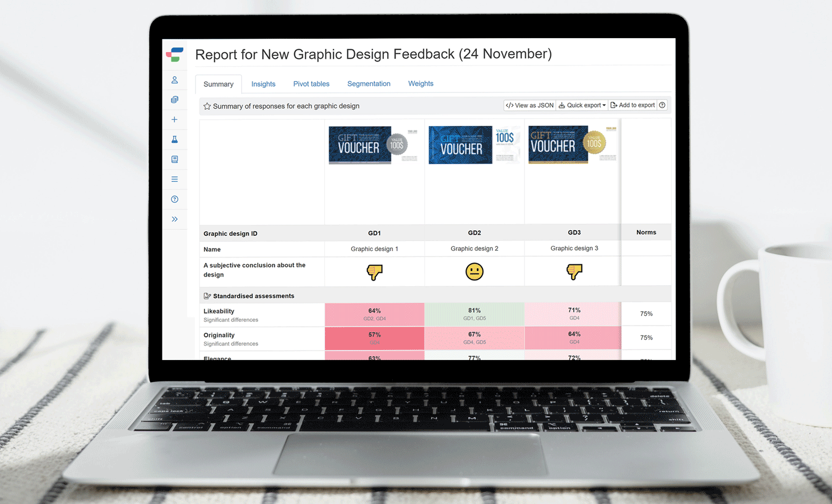This screenshot has height=504, width=832.
Task: Click the Likeability 64% cell for GD1
Action: [374, 314]
